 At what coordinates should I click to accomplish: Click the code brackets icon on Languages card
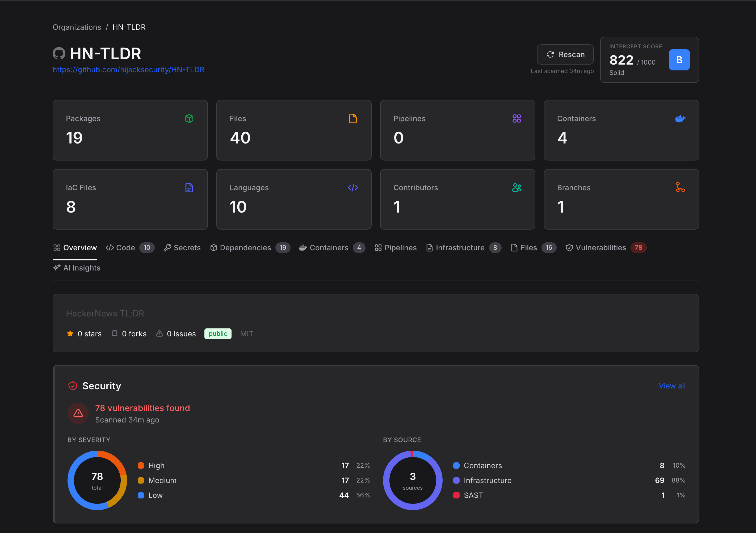[353, 188]
